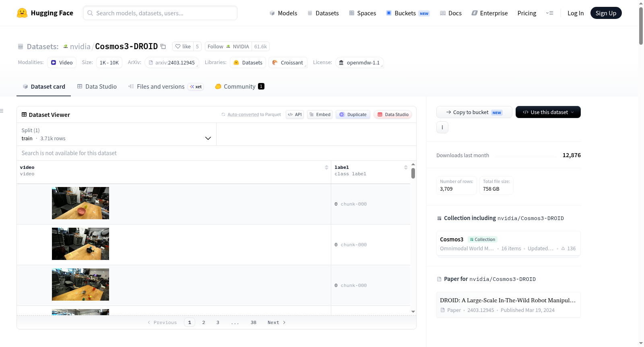Open the Models page
Image resolution: width=644 pixels, height=347 pixels.
point(283,13)
